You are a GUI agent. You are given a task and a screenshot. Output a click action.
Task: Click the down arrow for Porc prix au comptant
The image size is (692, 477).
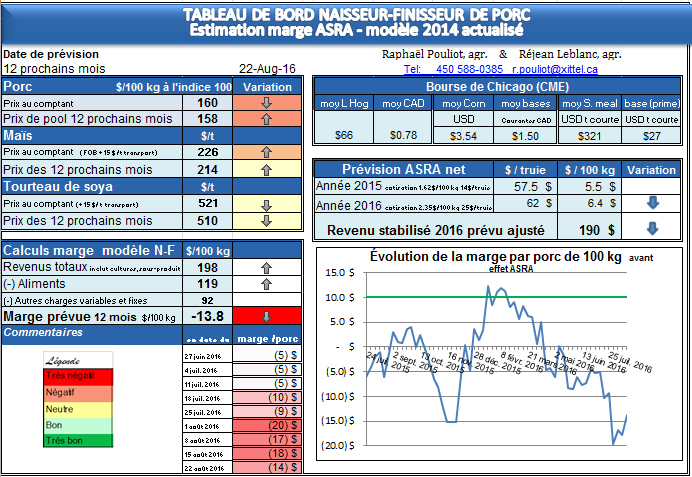(x=265, y=103)
